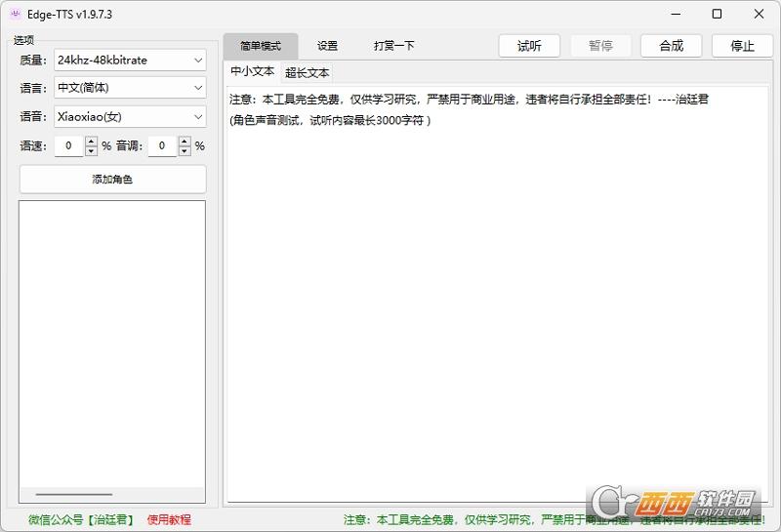Click the 试听 preview button

(529, 46)
